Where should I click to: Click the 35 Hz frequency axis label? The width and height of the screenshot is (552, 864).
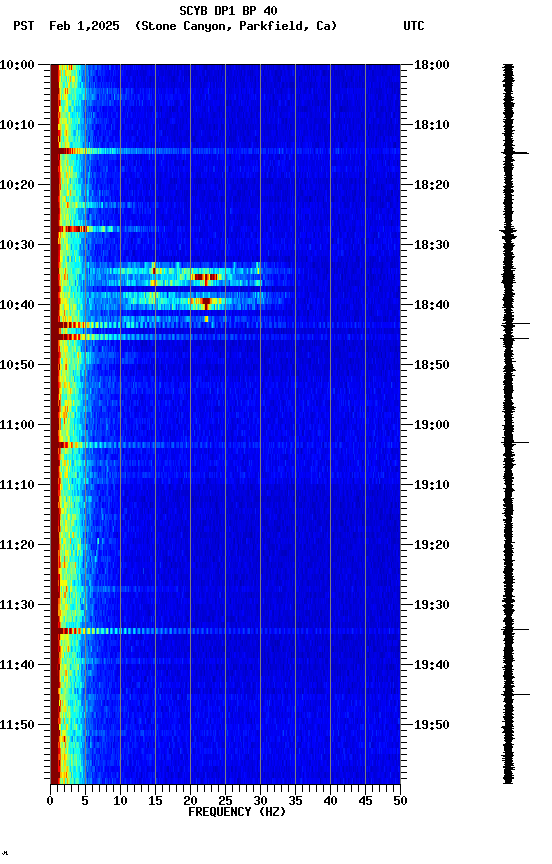click(x=295, y=801)
